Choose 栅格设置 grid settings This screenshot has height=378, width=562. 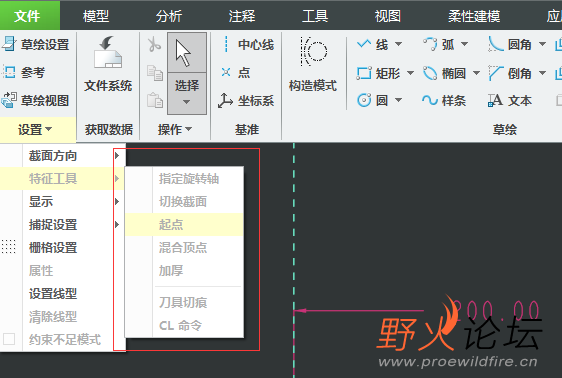coord(62,248)
